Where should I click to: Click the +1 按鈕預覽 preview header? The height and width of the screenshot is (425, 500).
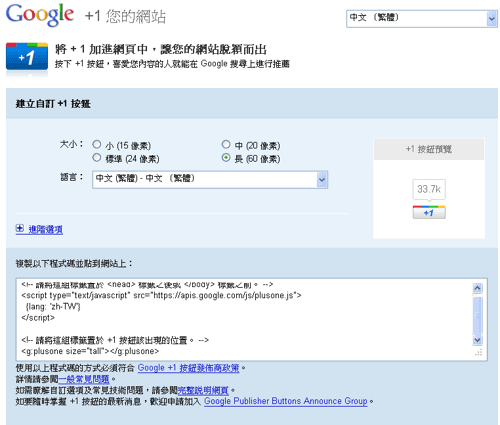pos(429,149)
